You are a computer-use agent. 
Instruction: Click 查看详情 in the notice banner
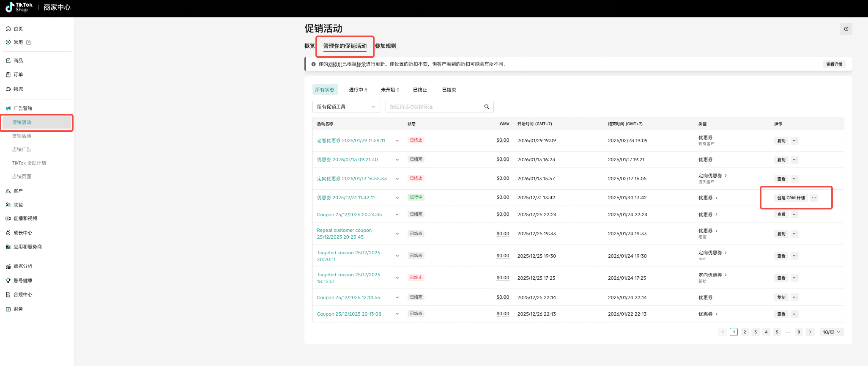click(834, 64)
